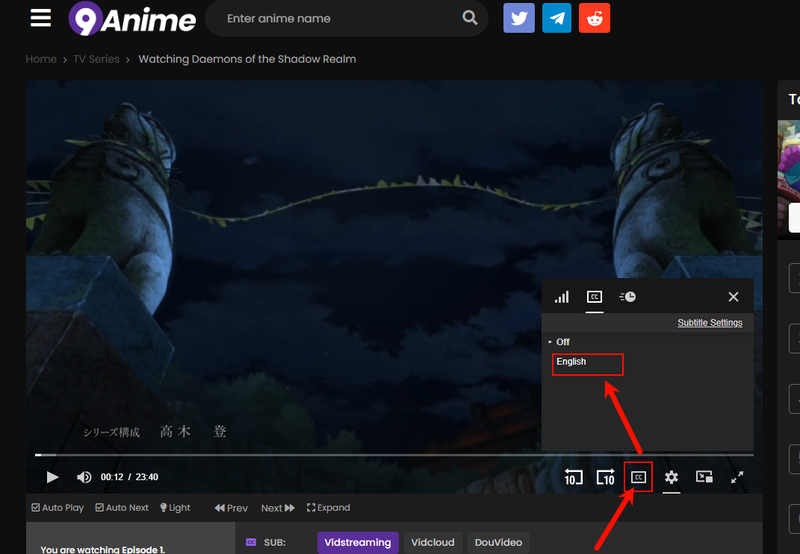800x554 pixels.
Task: Choose the DouVideo server
Action: [x=498, y=542]
